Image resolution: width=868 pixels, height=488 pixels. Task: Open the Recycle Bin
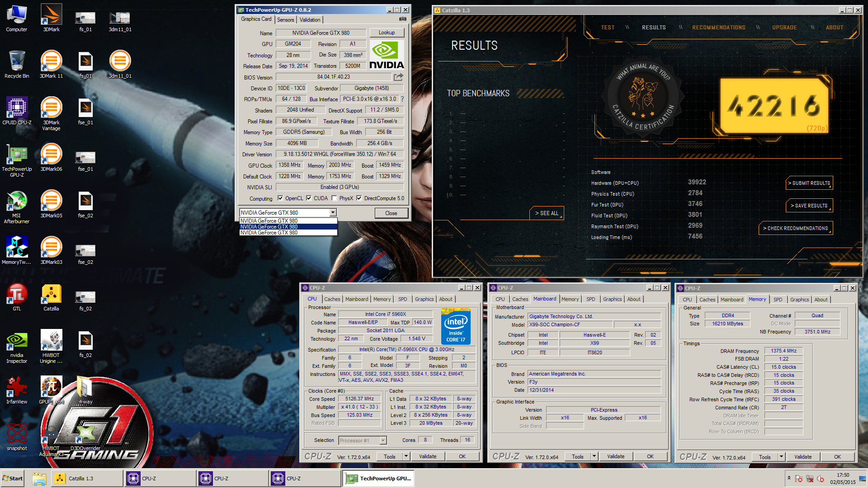pyautogui.click(x=17, y=65)
